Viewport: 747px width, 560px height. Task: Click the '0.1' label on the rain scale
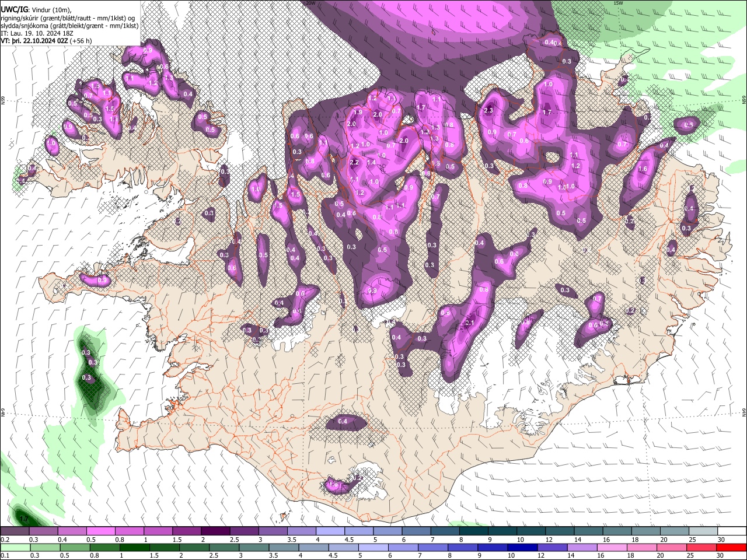(5, 556)
